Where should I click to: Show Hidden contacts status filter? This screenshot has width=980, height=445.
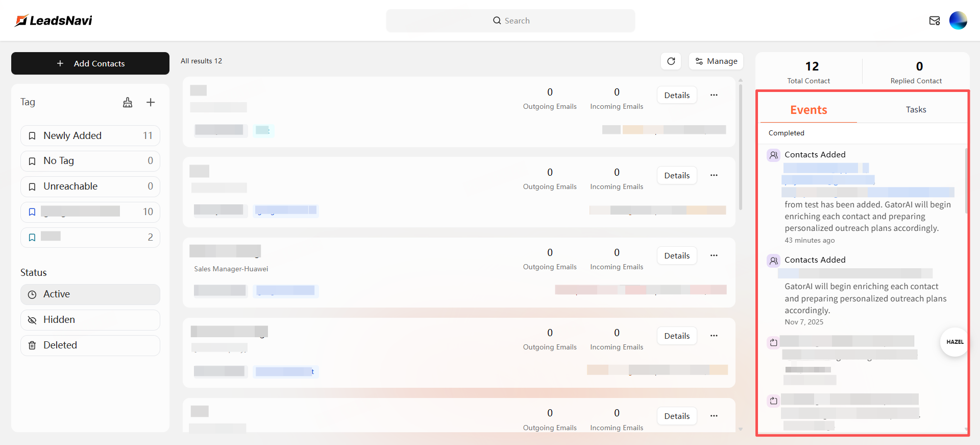[90, 320]
